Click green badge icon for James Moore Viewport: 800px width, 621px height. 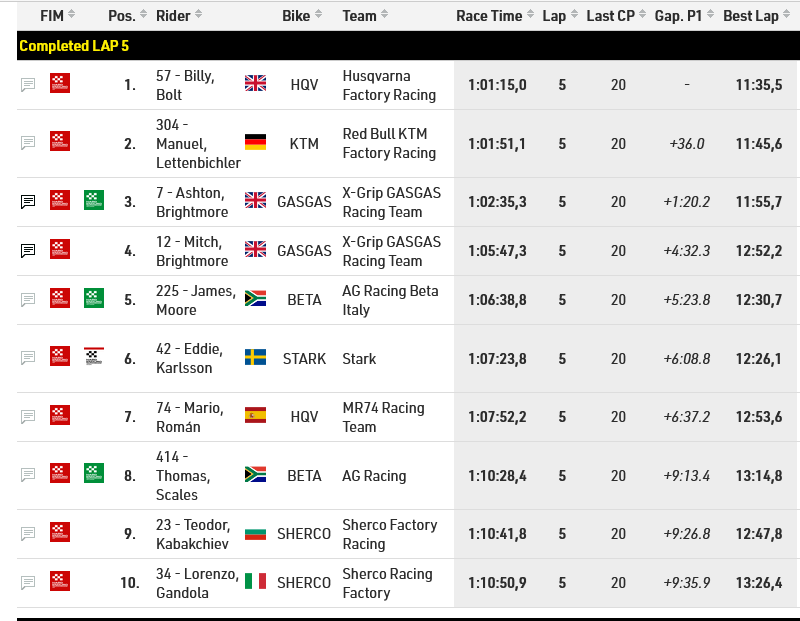pos(94,298)
